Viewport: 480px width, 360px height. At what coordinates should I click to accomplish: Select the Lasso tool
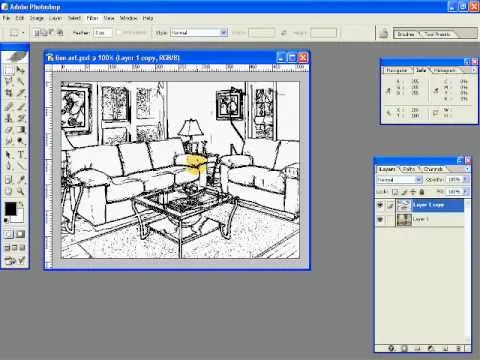click(9, 81)
